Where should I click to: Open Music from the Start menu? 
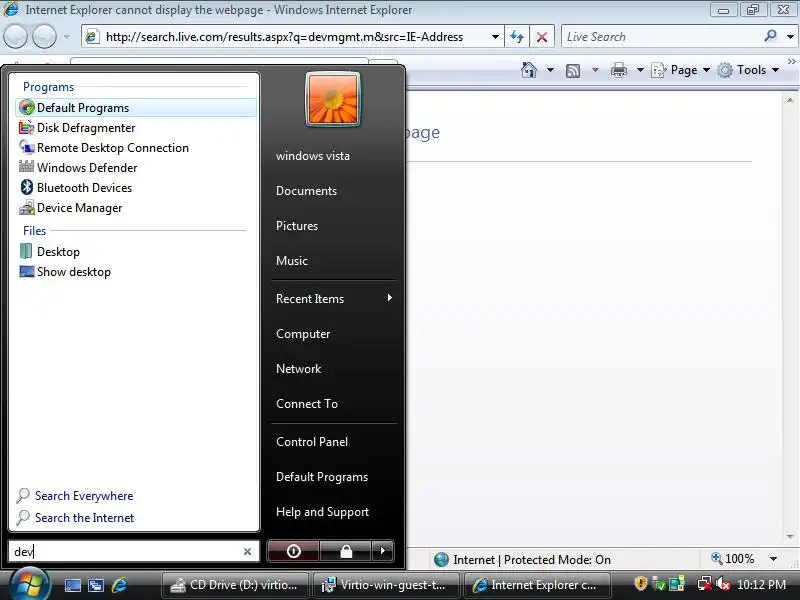pos(292,260)
